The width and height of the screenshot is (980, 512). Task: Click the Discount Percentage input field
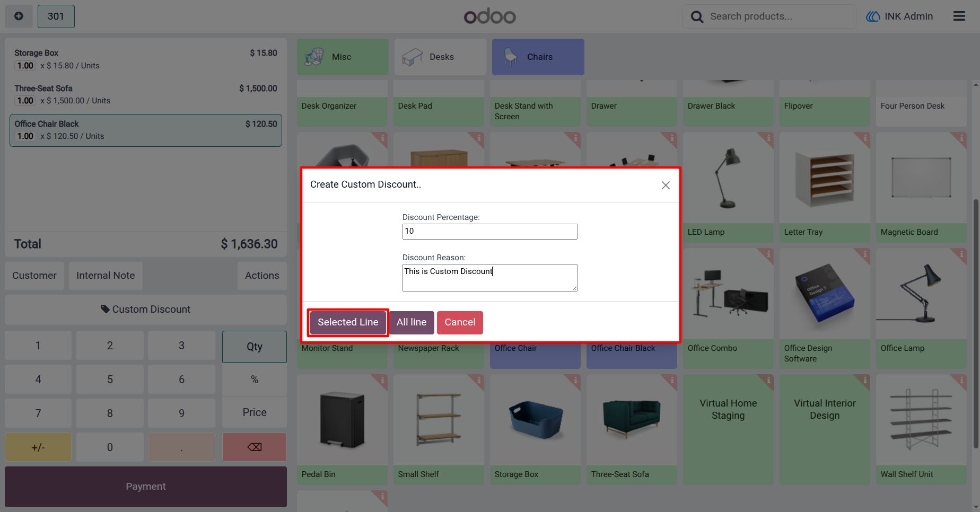tap(489, 232)
